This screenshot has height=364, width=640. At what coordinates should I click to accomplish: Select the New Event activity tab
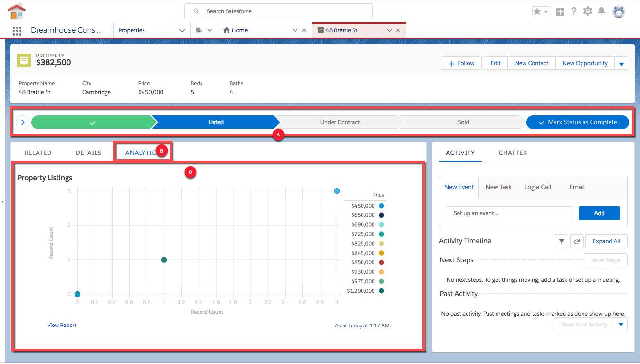[459, 187]
